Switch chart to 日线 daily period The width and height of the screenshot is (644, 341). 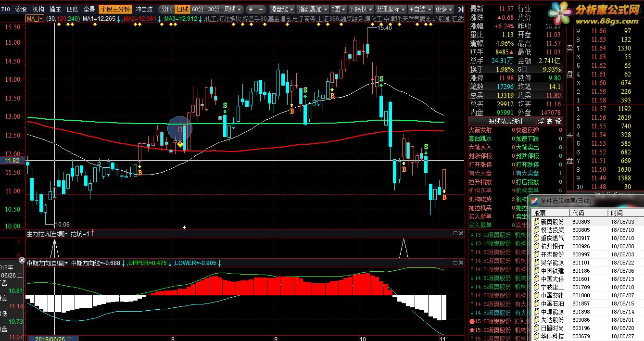(x=182, y=9)
